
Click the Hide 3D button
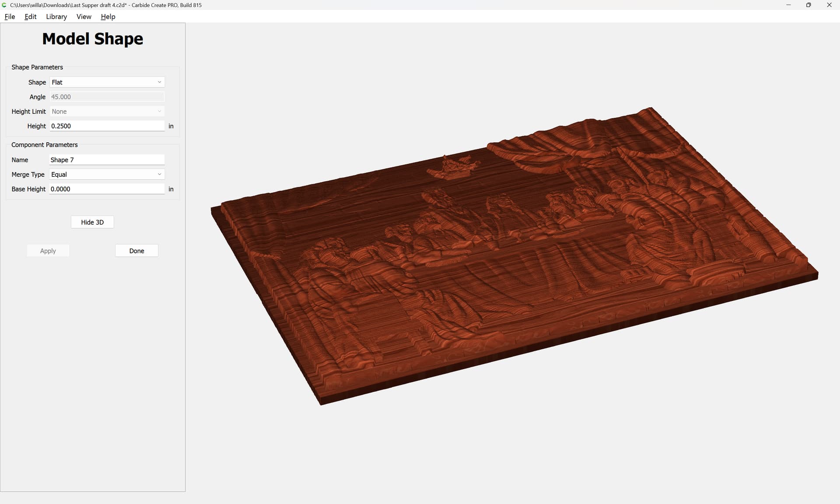coord(92,222)
